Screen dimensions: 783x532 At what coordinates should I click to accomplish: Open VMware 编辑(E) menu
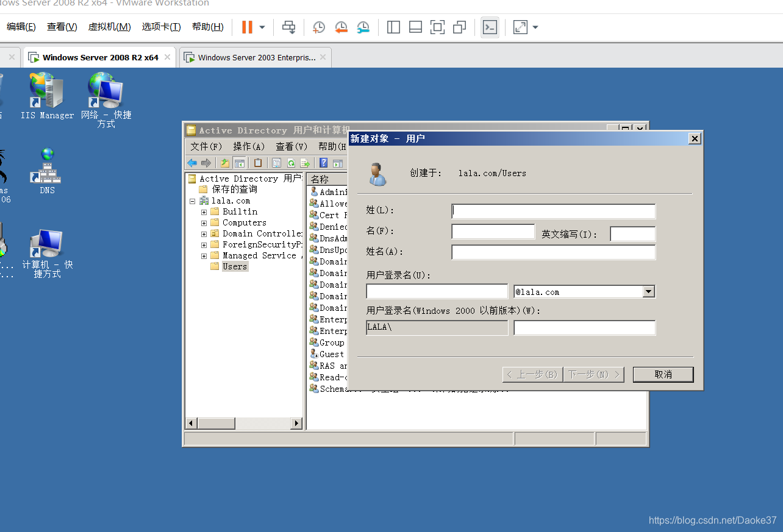pyautogui.click(x=21, y=27)
